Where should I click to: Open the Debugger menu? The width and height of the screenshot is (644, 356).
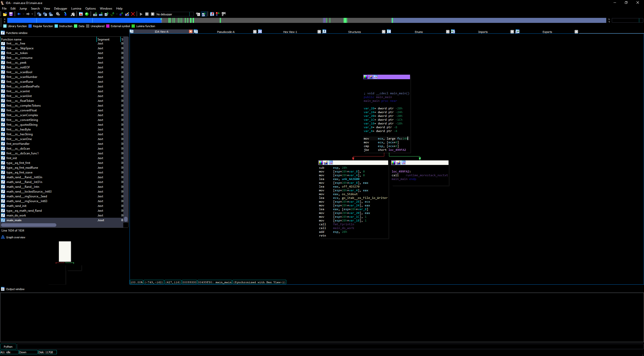[61, 8]
